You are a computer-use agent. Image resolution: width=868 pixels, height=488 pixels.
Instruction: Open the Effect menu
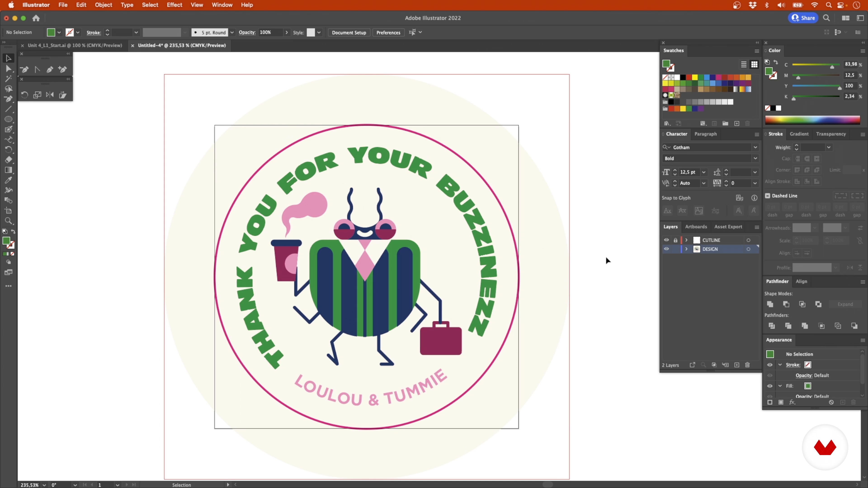[x=174, y=5]
